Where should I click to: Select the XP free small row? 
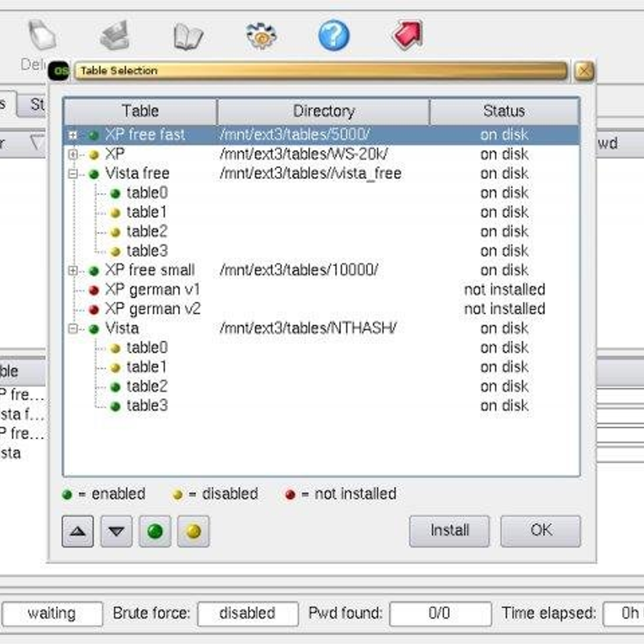tap(322, 270)
